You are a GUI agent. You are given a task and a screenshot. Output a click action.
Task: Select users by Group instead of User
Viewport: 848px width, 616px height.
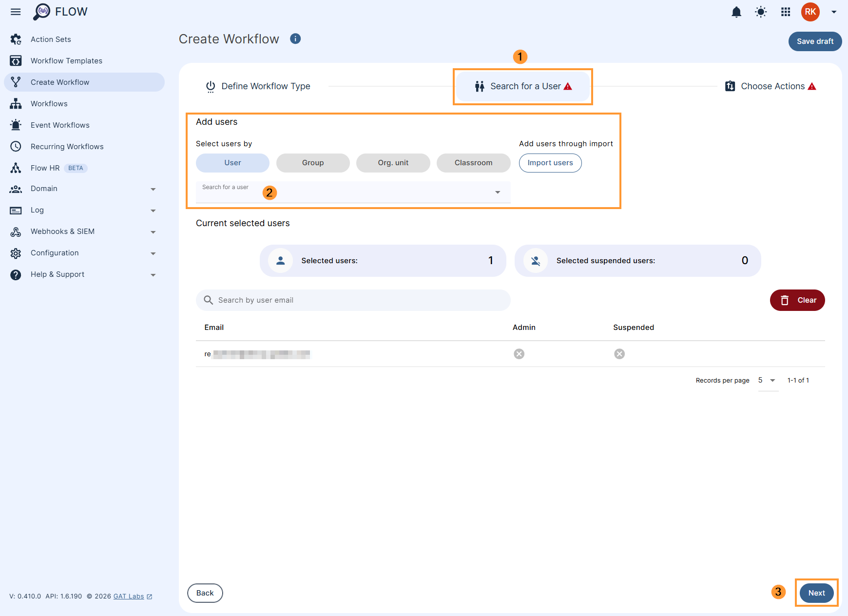[x=312, y=163]
